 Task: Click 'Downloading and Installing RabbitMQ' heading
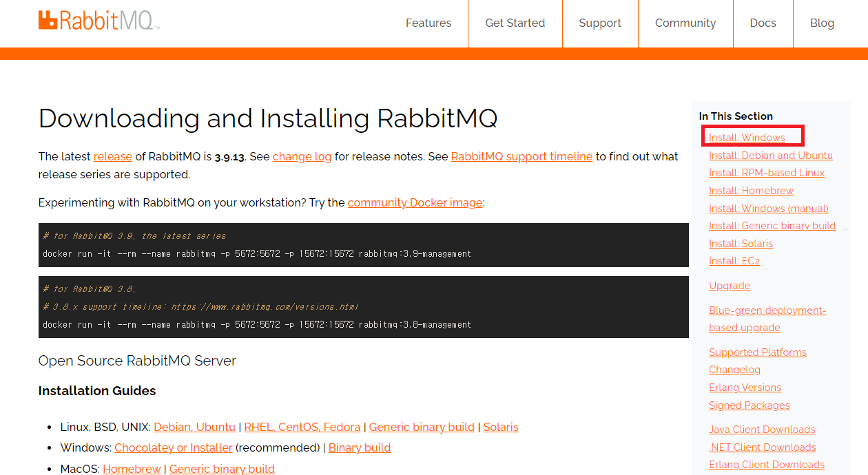(268, 118)
